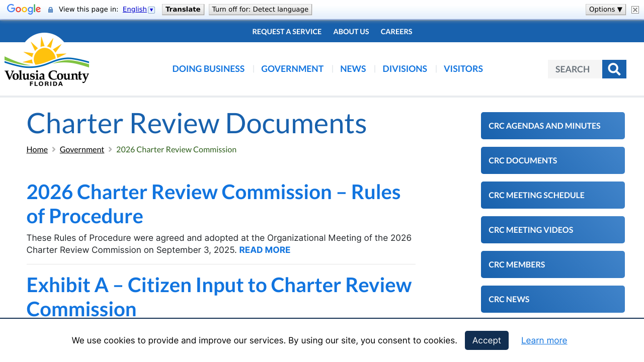Click "Turn off for: Detect language"
The height and width of the screenshot is (362, 644).
(260, 9)
